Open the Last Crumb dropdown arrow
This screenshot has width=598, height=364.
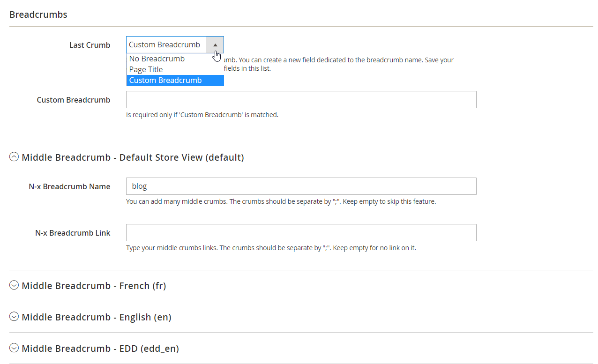(215, 45)
